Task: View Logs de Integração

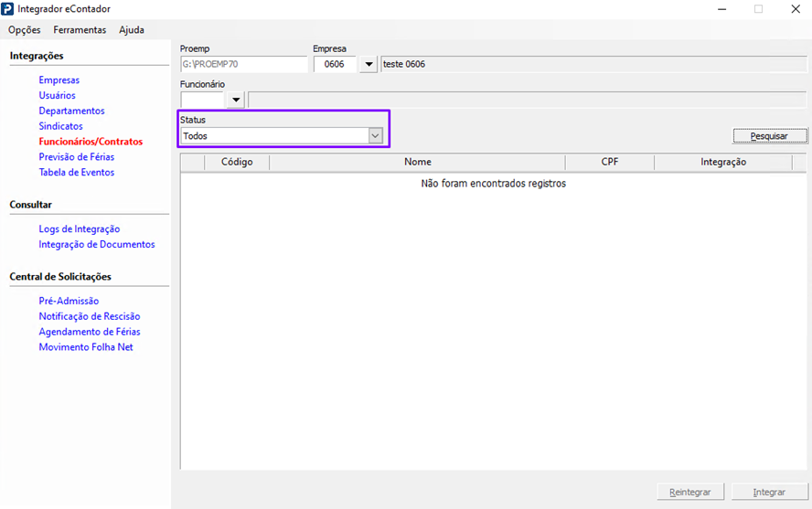Action: [x=79, y=229]
